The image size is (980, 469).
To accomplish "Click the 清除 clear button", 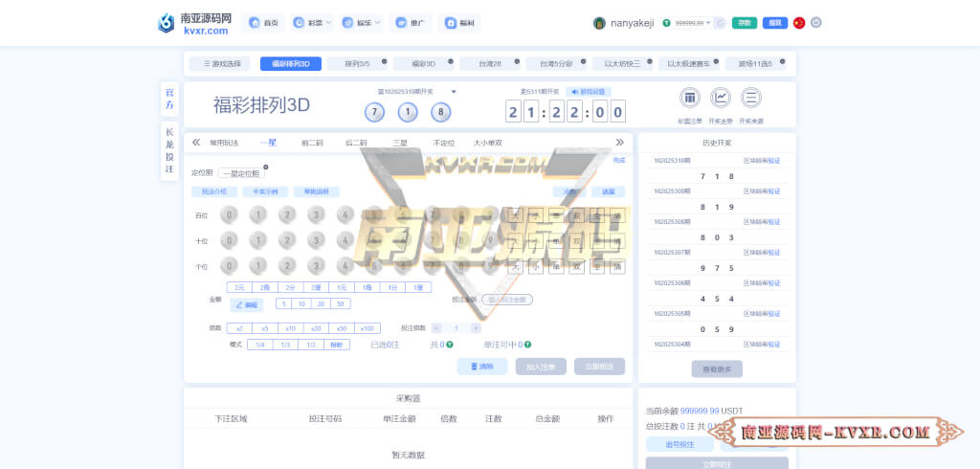I will [x=481, y=367].
